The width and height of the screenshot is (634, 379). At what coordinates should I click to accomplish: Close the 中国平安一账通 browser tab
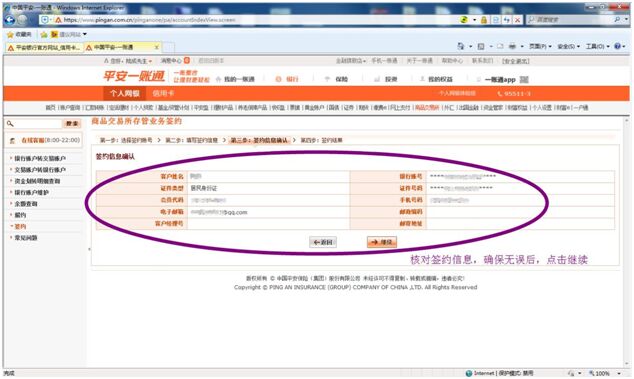157,48
